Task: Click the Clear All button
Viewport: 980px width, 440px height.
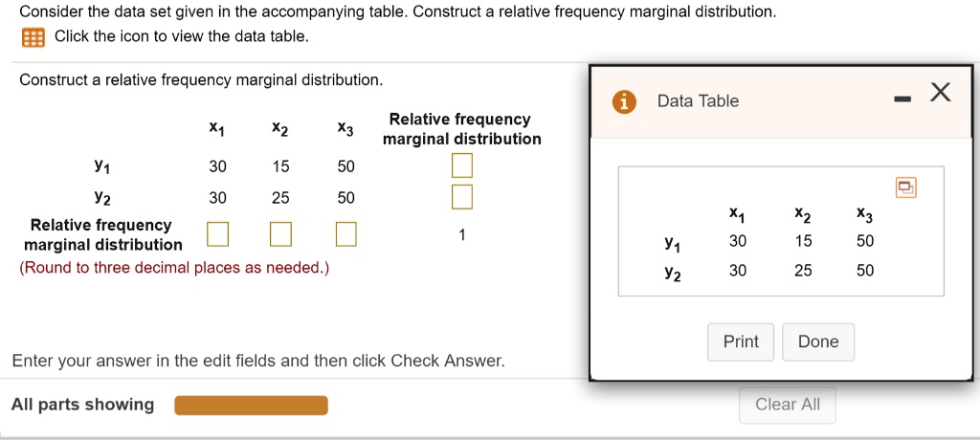Action: tap(788, 405)
